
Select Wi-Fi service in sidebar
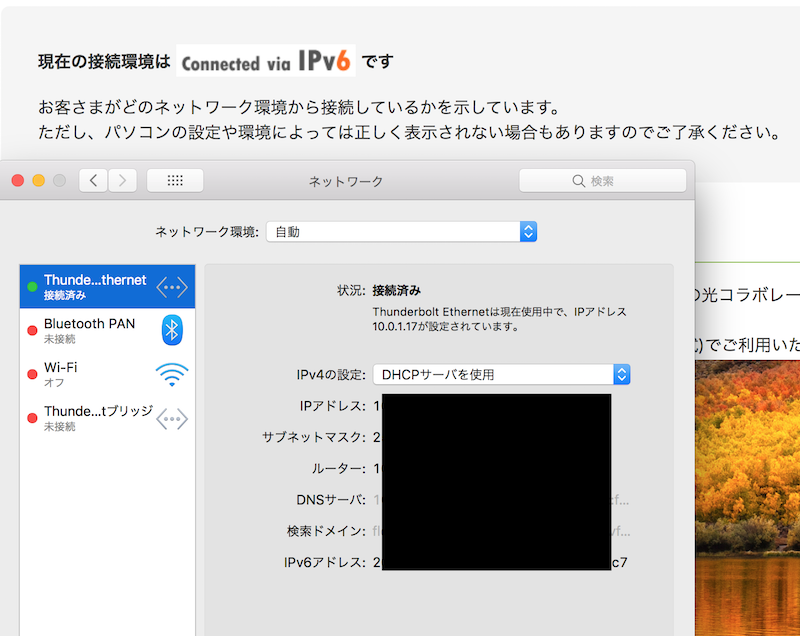pos(107,374)
